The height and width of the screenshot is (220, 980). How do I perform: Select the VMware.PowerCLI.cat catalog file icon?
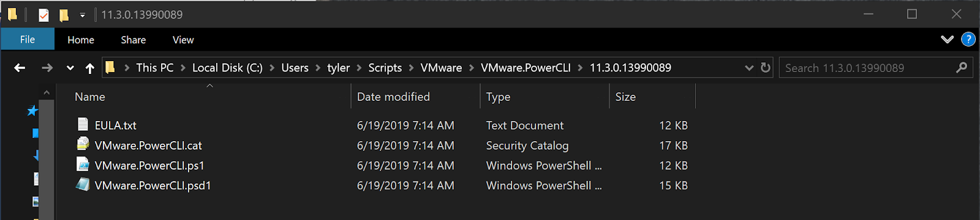click(83, 144)
